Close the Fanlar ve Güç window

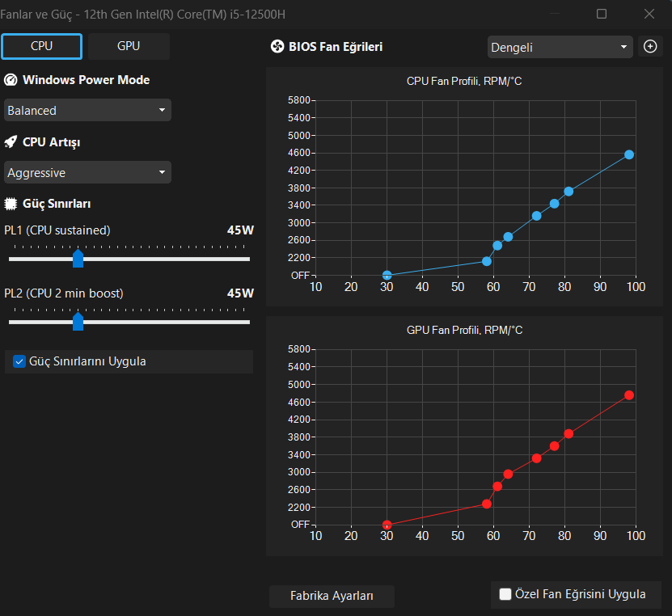coord(649,14)
